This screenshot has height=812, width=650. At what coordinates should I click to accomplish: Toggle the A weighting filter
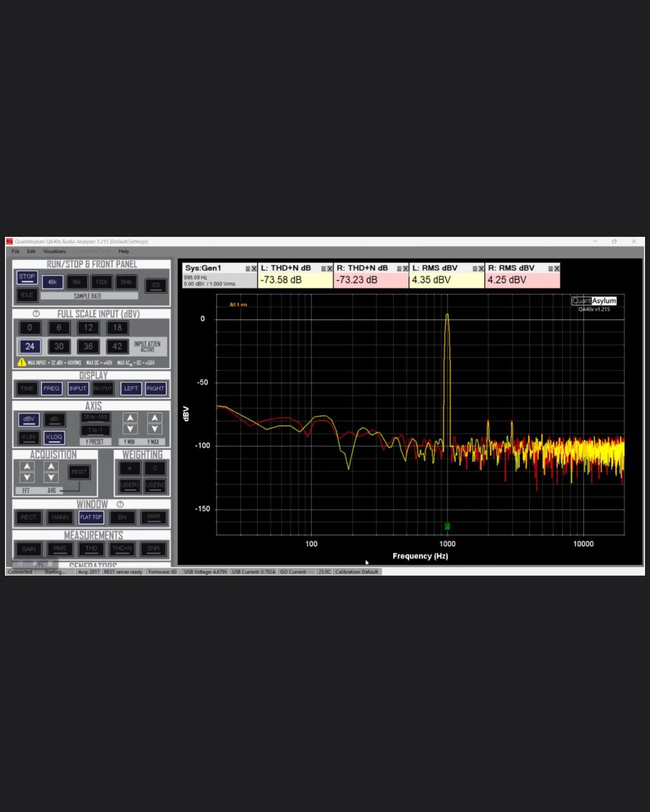[129, 468]
